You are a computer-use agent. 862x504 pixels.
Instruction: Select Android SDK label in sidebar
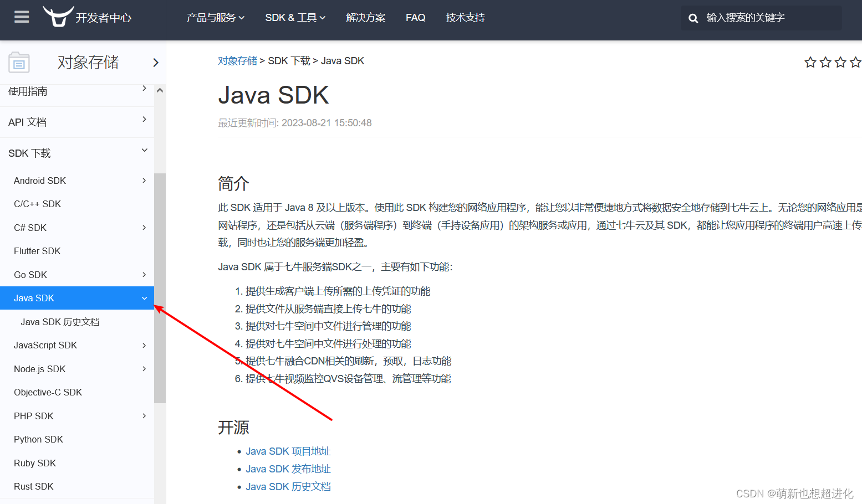coord(40,181)
